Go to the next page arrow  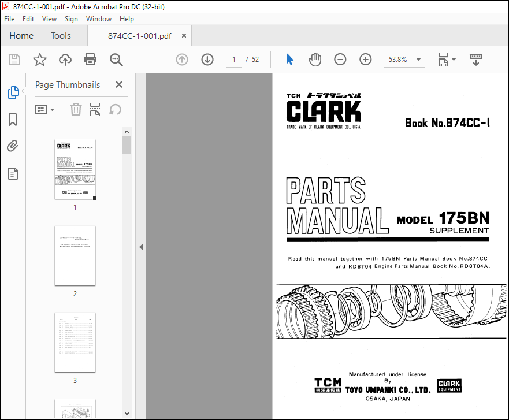tap(207, 60)
